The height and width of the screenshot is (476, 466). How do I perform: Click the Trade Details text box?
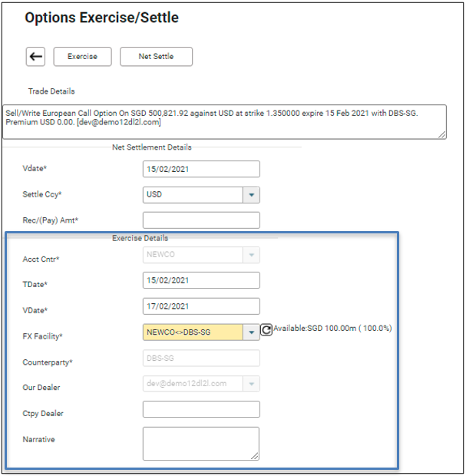(223, 121)
